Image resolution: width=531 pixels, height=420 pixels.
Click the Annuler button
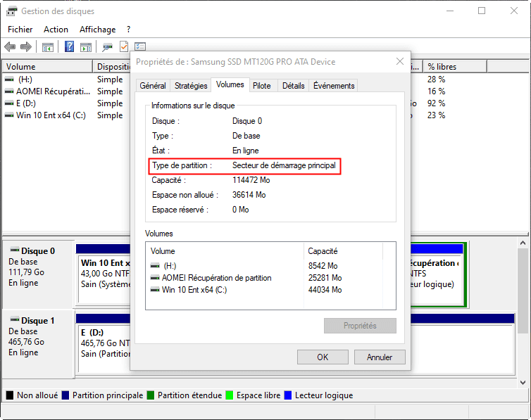coord(380,357)
